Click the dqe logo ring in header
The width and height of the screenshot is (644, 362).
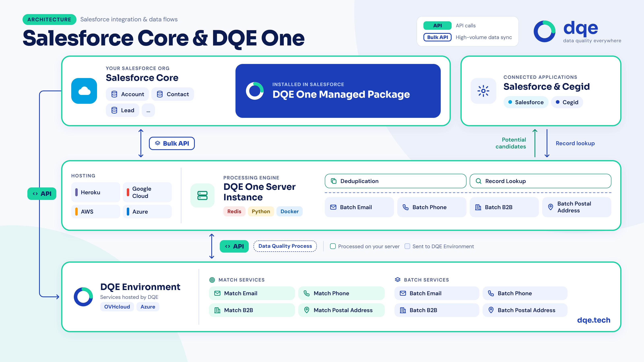pos(545,31)
